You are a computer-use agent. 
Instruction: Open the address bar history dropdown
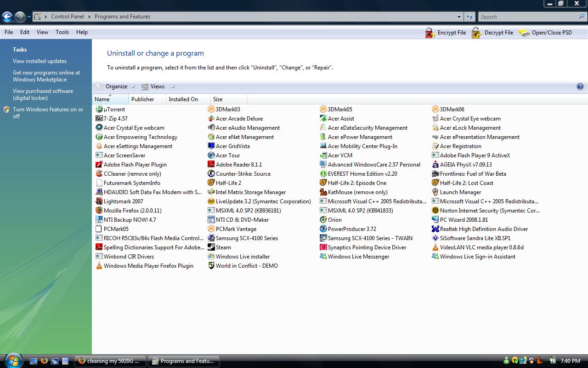459,17
